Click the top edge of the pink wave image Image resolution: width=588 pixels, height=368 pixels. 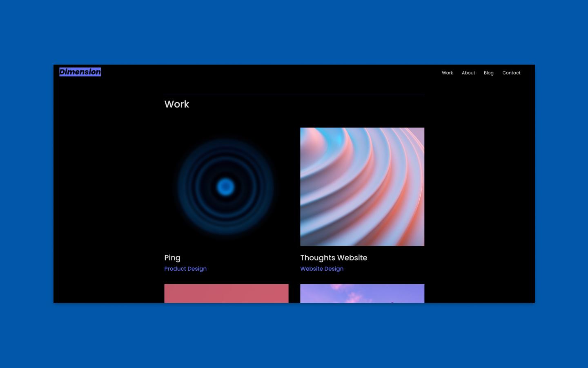[362, 128]
